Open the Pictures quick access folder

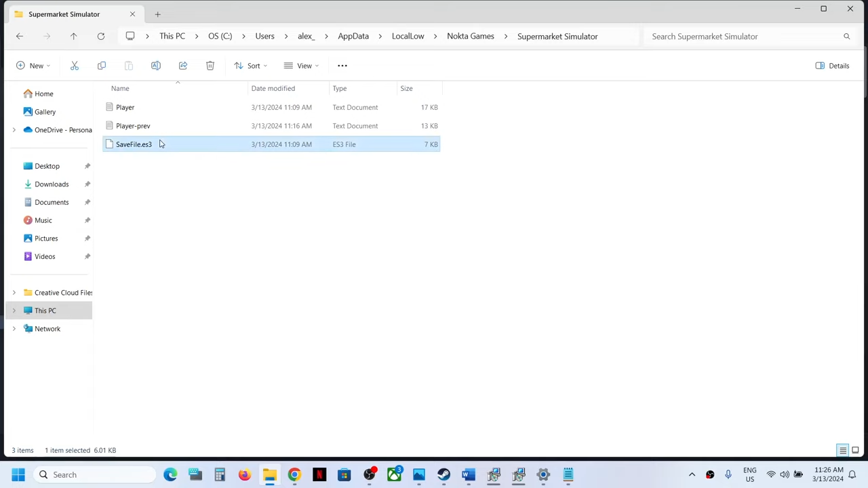click(x=47, y=239)
